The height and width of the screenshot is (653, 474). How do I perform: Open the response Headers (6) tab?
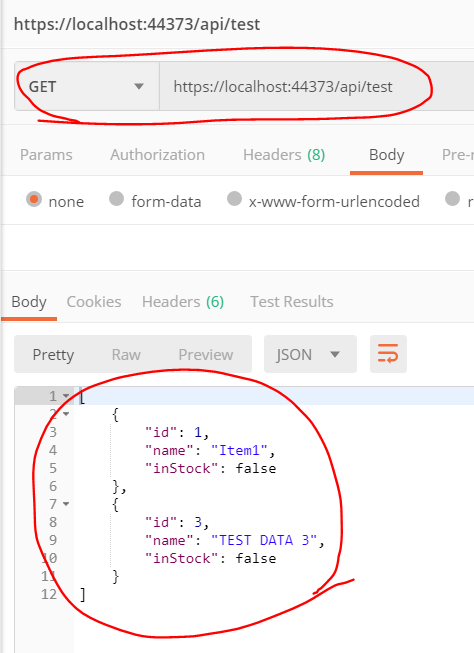click(x=183, y=302)
